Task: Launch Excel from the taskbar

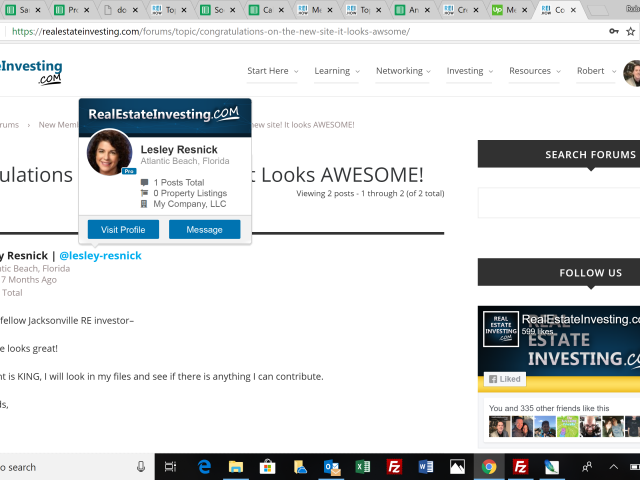Action: [363, 466]
